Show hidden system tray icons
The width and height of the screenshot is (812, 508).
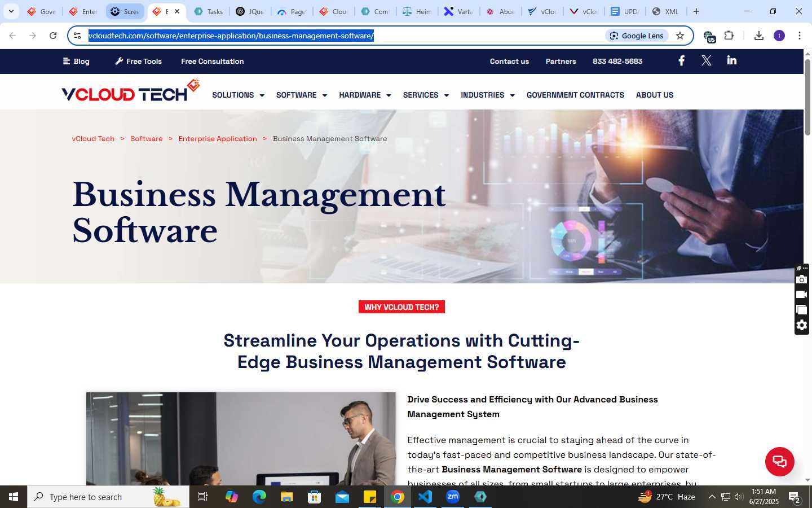pos(712,497)
